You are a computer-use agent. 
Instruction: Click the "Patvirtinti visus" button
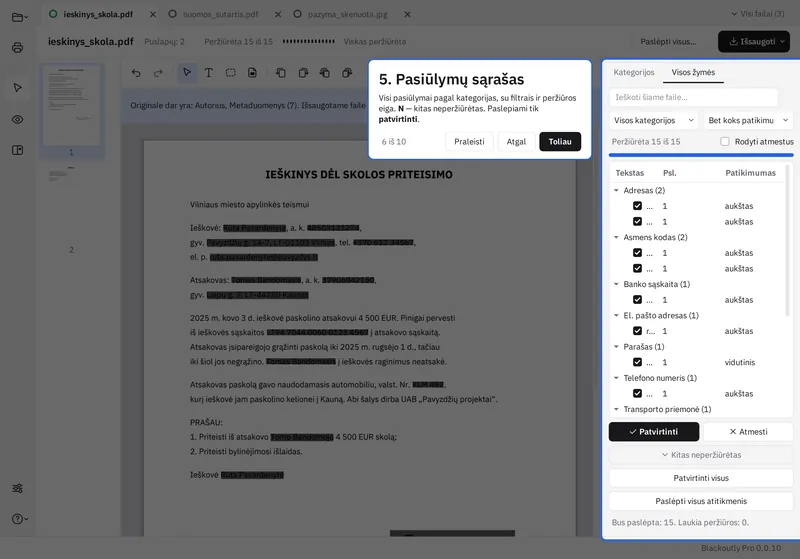[701, 478]
